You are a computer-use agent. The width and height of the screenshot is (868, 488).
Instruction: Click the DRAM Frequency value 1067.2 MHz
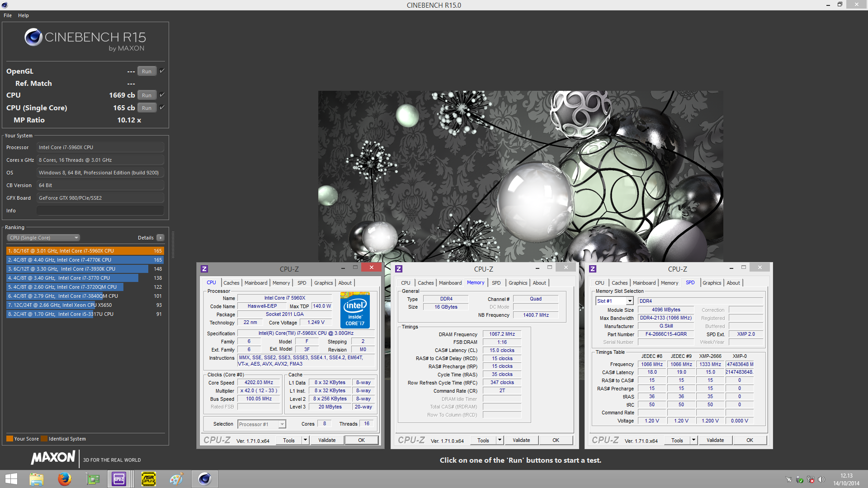coord(502,334)
